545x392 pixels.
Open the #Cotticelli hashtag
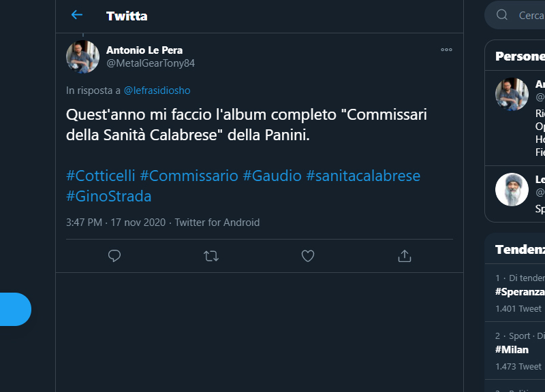coord(101,176)
